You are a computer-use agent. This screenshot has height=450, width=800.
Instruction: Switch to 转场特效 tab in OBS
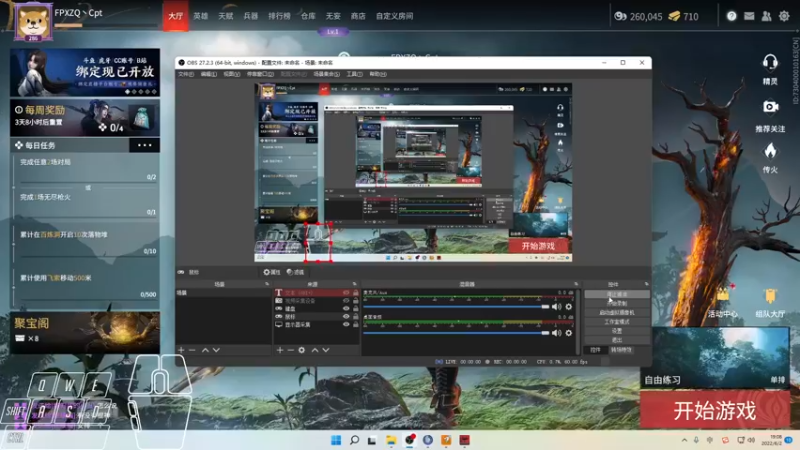click(x=621, y=350)
